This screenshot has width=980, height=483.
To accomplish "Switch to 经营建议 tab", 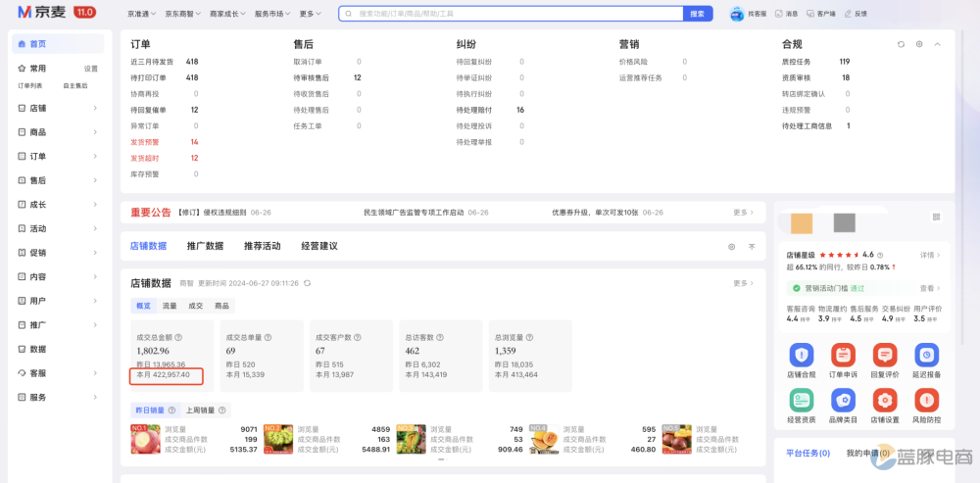I will point(319,246).
